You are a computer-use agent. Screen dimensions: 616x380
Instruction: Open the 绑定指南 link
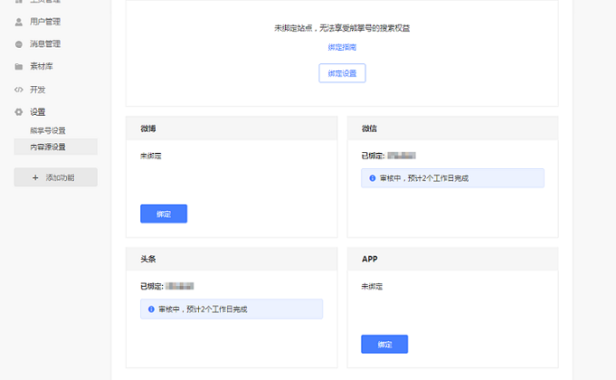pyautogui.click(x=342, y=47)
